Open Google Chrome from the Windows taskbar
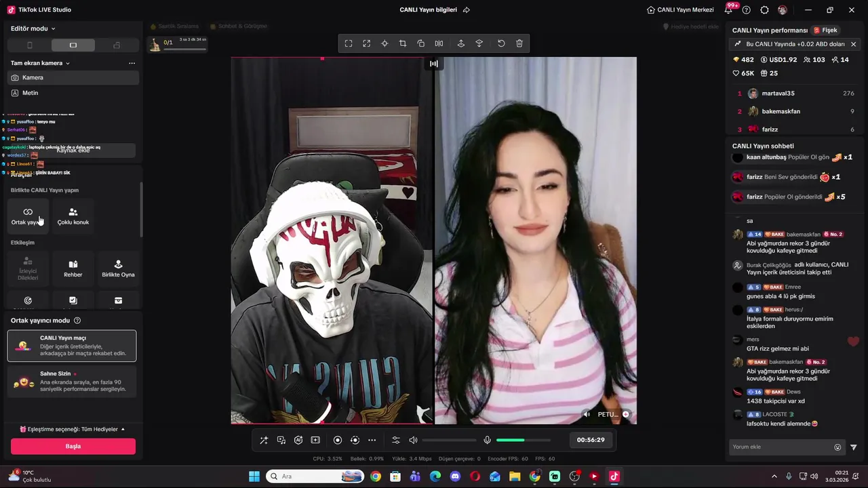The width and height of the screenshot is (868, 488). 376,476
